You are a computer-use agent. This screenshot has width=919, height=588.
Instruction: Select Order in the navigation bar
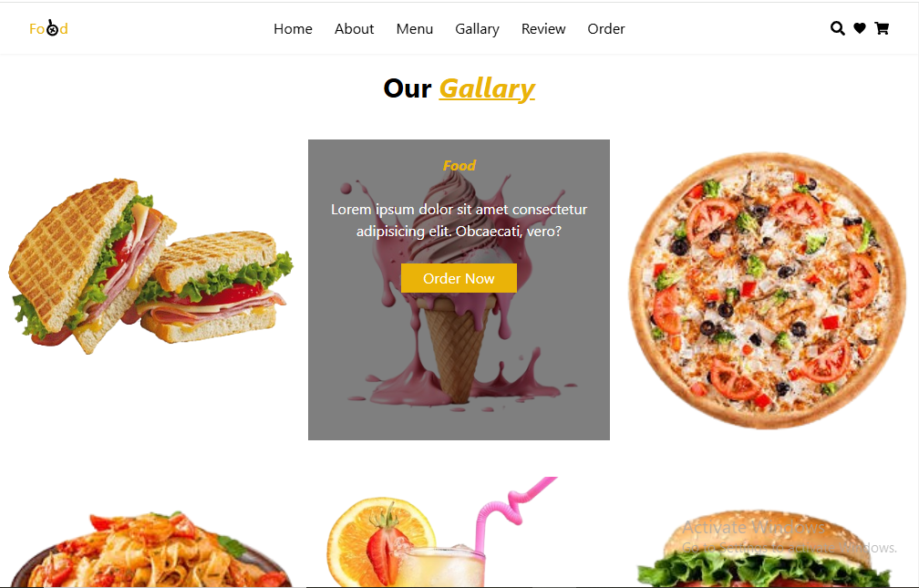coord(606,29)
